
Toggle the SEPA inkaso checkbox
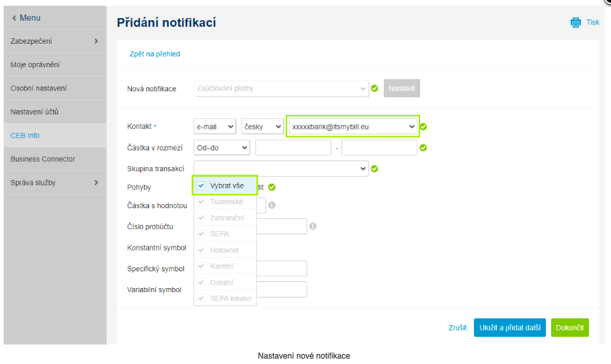(x=201, y=298)
